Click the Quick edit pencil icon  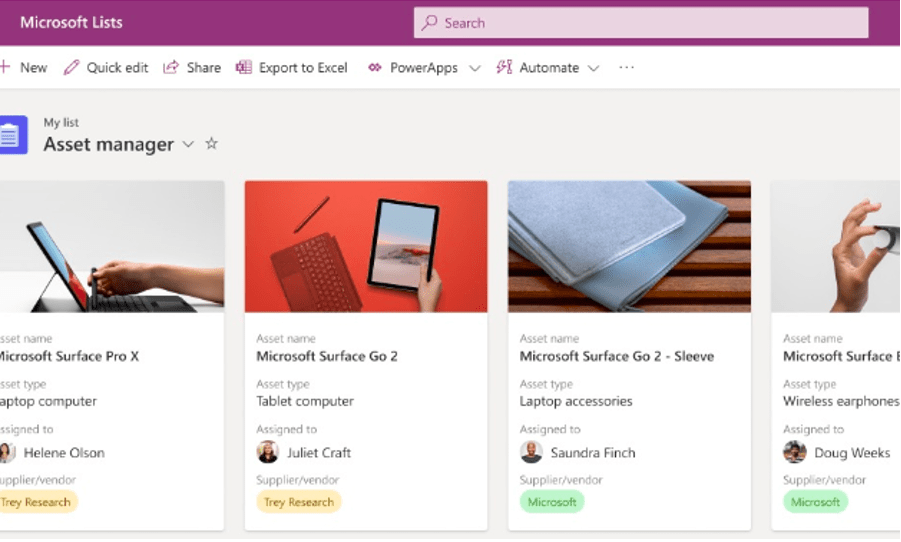tap(71, 67)
